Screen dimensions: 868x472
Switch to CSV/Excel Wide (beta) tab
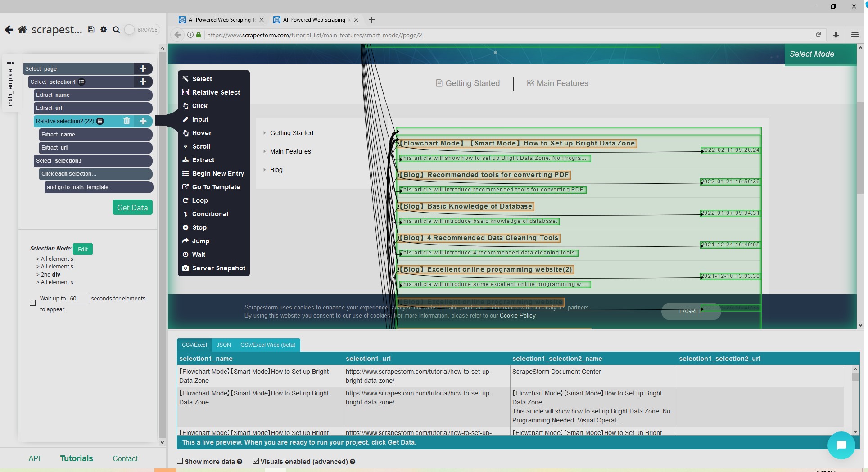(268, 345)
